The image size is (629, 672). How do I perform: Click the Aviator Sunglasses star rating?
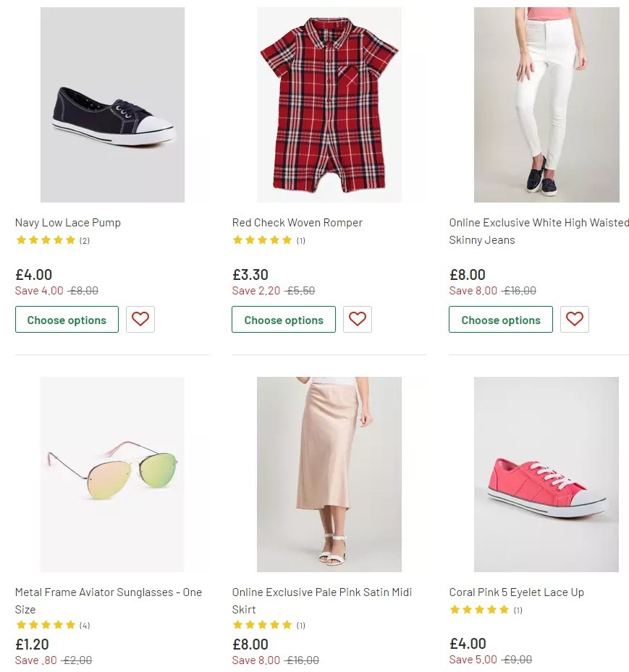click(x=45, y=624)
